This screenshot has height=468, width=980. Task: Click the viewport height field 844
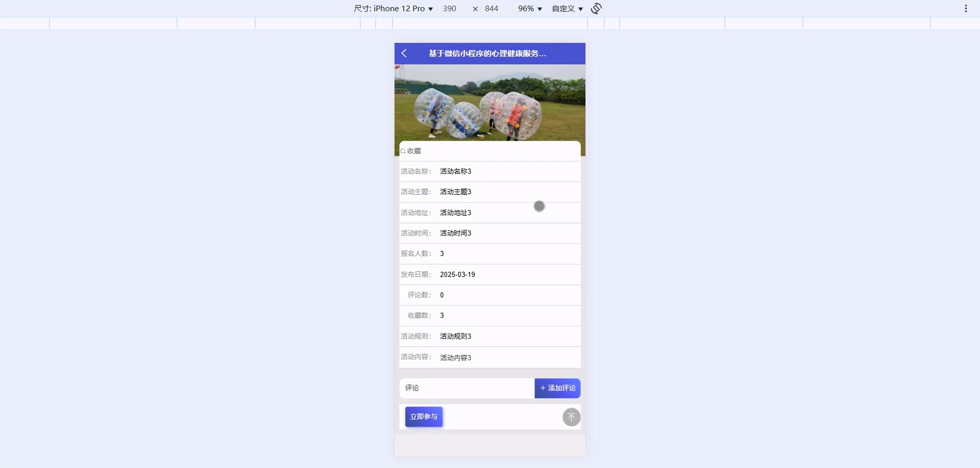[491, 8]
